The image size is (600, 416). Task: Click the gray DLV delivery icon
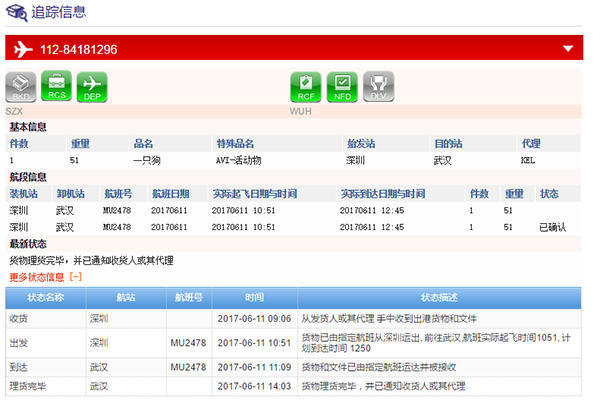click(x=378, y=86)
